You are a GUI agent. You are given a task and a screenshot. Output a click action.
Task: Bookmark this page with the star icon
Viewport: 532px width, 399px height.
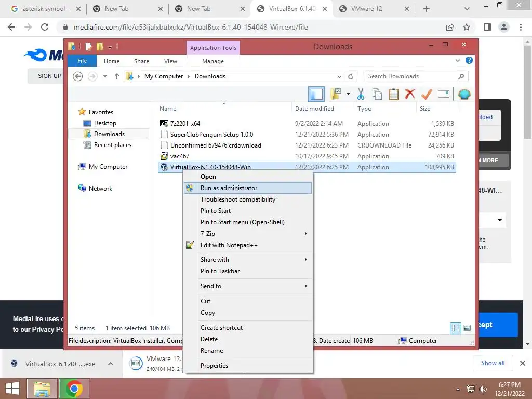(x=467, y=27)
